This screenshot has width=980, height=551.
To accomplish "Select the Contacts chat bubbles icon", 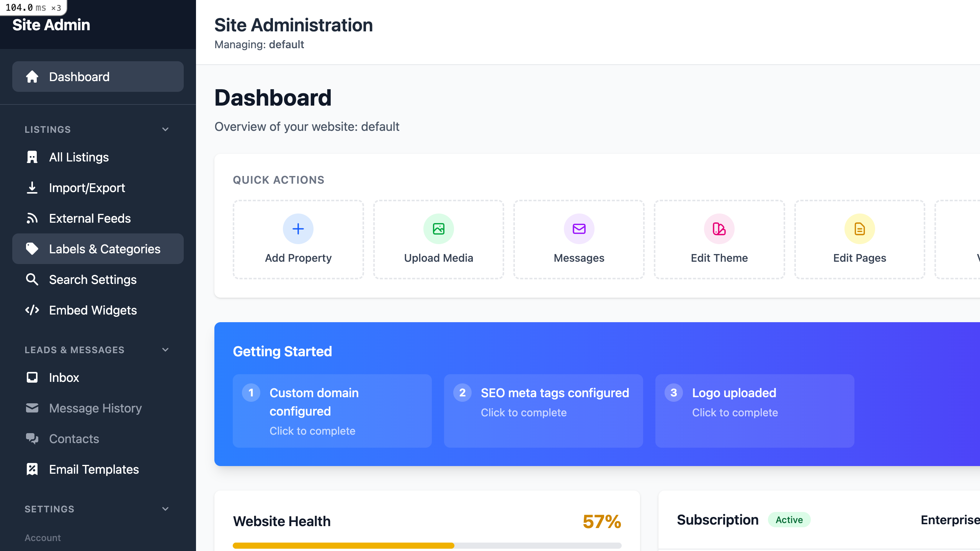I will tap(32, 439).
